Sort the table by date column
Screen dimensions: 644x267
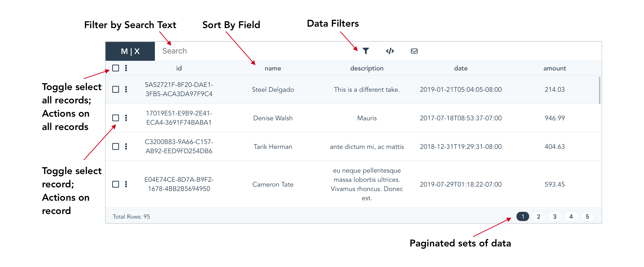(461, 68)
